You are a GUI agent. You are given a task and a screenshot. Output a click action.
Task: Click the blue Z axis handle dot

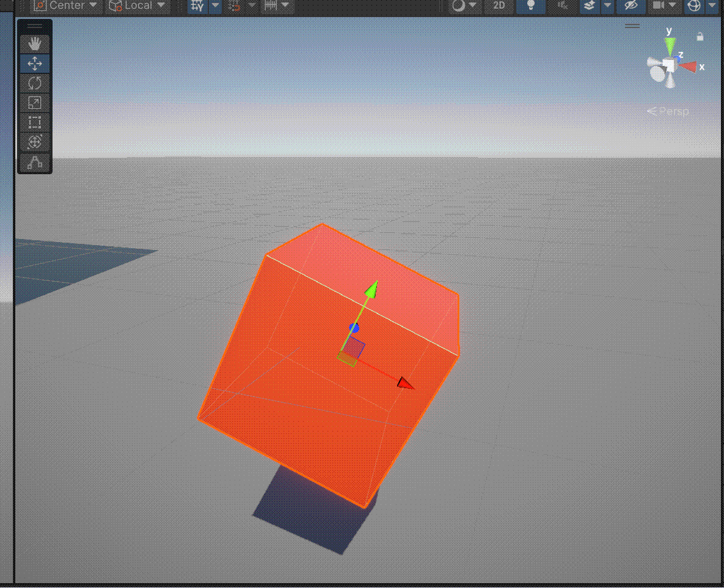pos(354,328)
